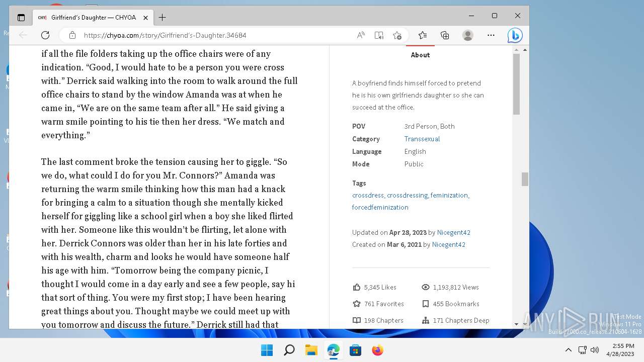
Task: Click the page scrollbar thumb beside window edge
Action: [x=525, y=179]
